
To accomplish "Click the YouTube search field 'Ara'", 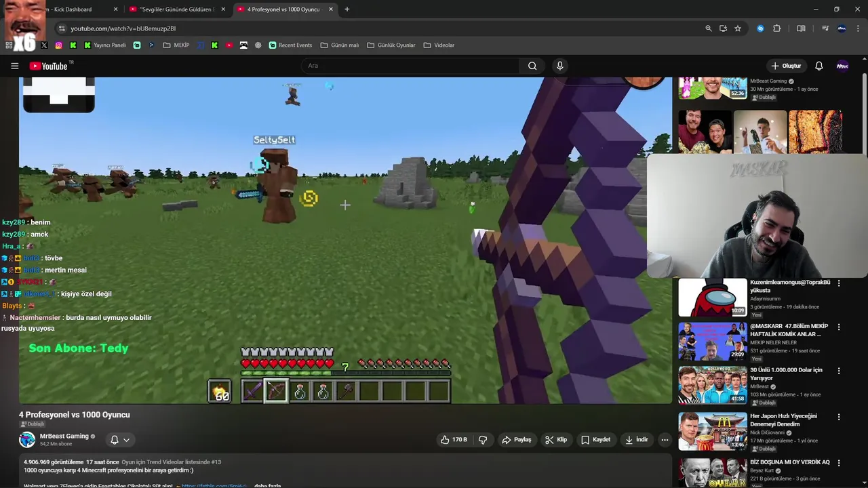I will (x=410, y=66).
